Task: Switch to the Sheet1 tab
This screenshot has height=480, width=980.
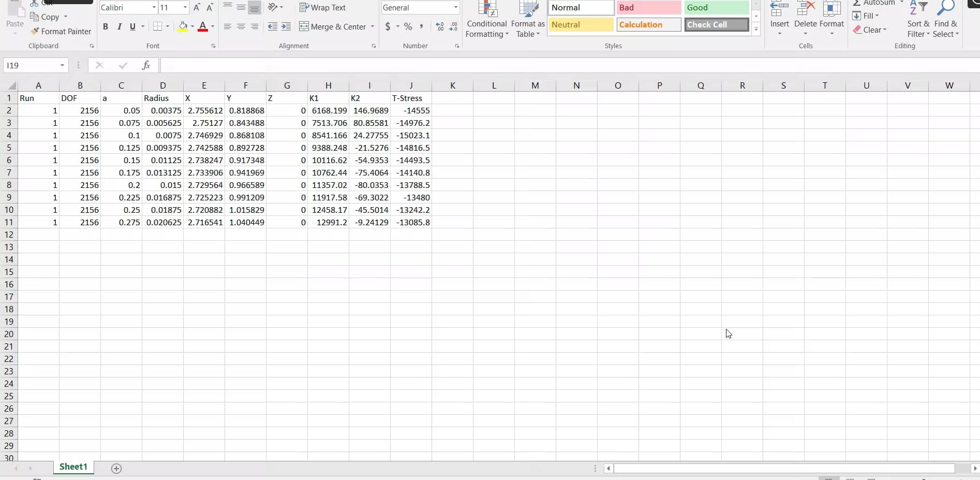Action: [x=73, y=467]
